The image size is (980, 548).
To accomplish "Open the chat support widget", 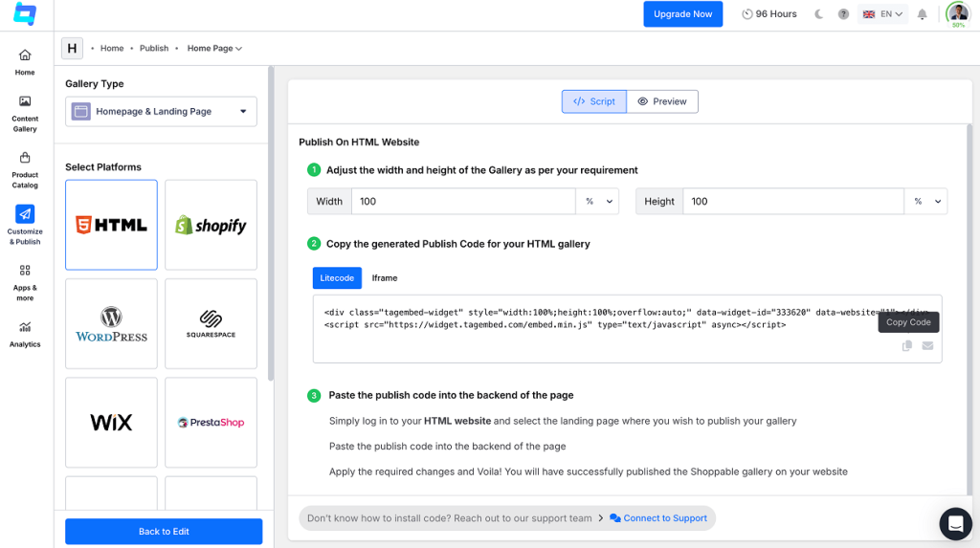I will [x=956, y=524].
